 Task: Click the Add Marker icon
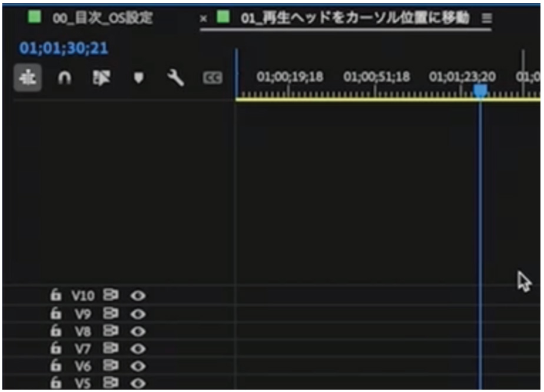pyautogui.click(x=138, y=78)
